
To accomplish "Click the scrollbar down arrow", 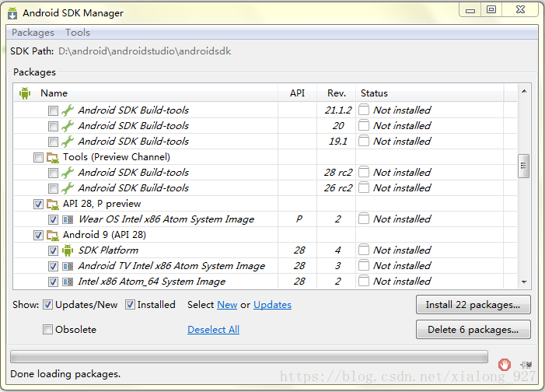I will coord(524,282).
